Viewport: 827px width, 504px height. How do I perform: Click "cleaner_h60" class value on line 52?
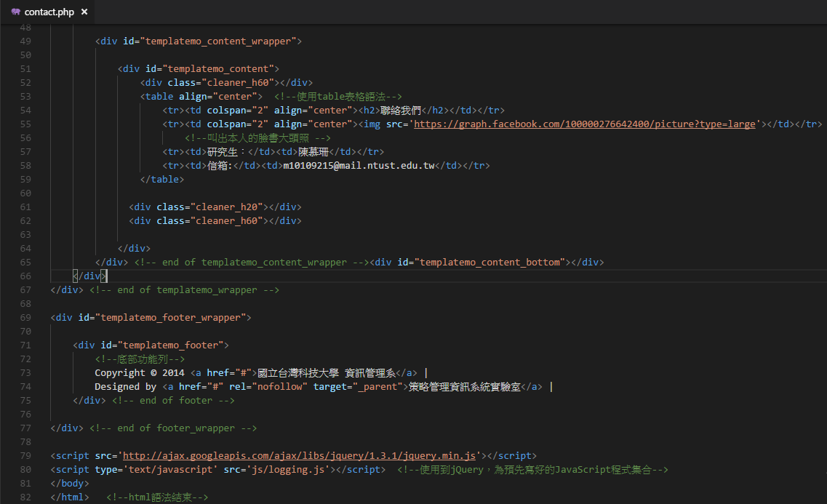(x=238, y=83)
